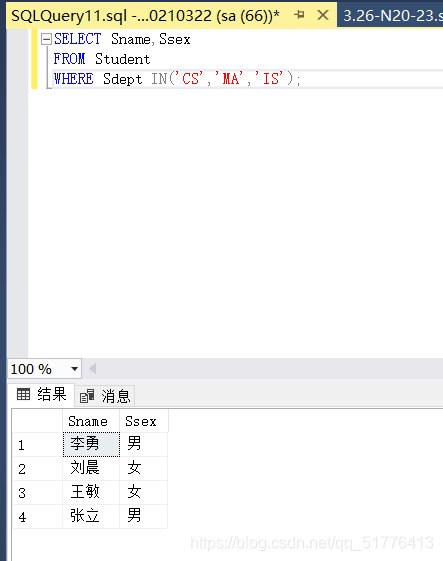
Task: Click the SELECT keyword in the query
Action: [x=77, y=39]
